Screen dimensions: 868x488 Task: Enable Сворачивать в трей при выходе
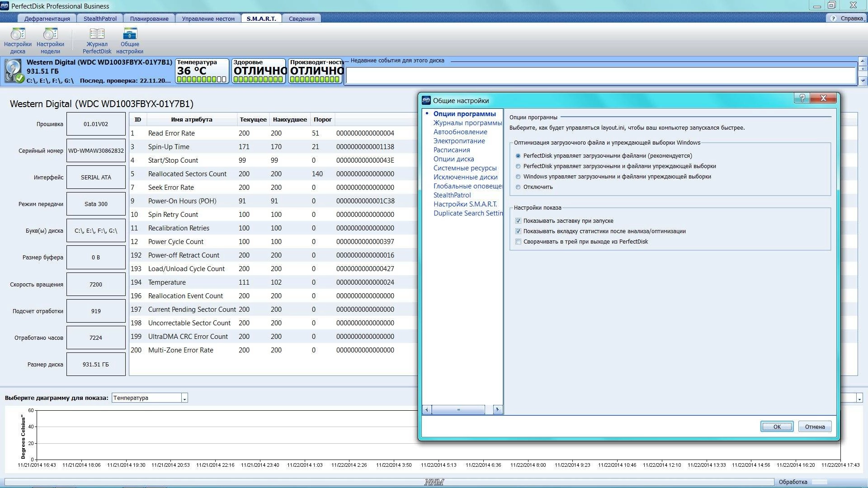(x=518, y=242)
